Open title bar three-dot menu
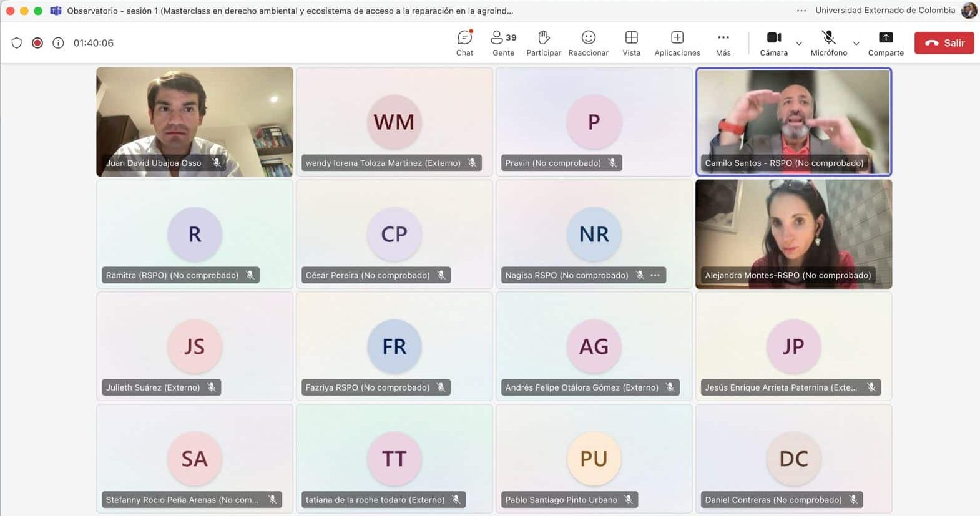 coord(801,11)
